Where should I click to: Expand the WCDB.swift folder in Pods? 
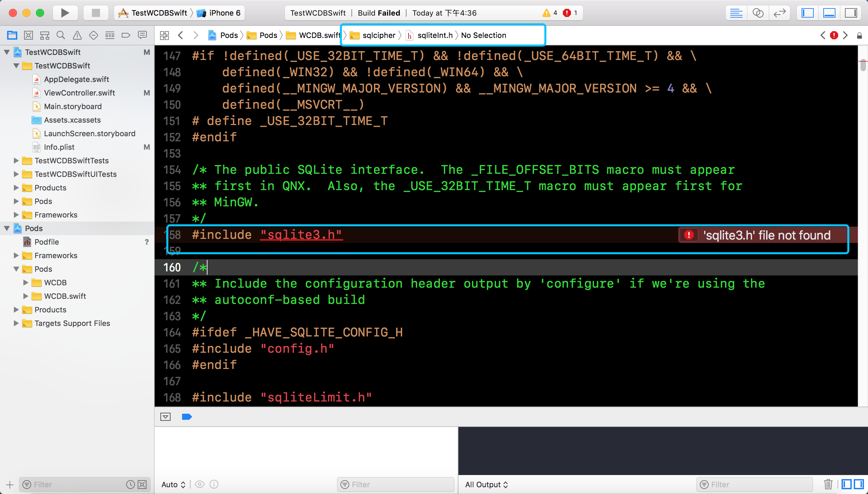coord(25,296)
